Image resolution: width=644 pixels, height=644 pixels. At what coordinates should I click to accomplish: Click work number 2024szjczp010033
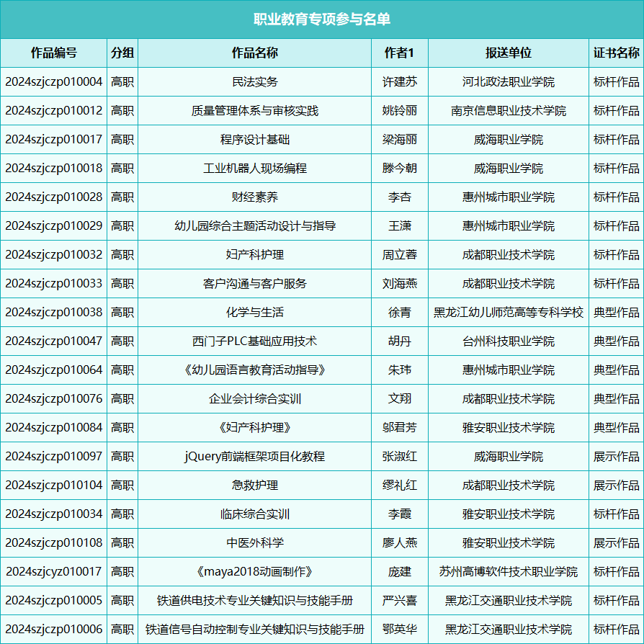click(x=54, y=283)
